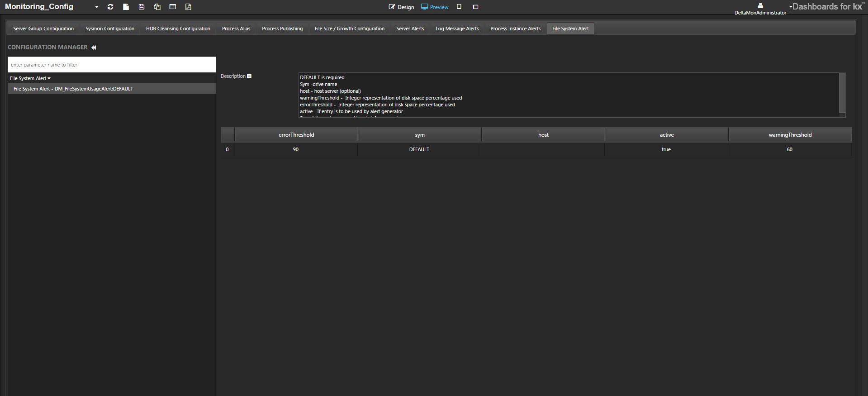
Task: Open File Size / Growth Configuration tab
Action: [x=350, y=29]
